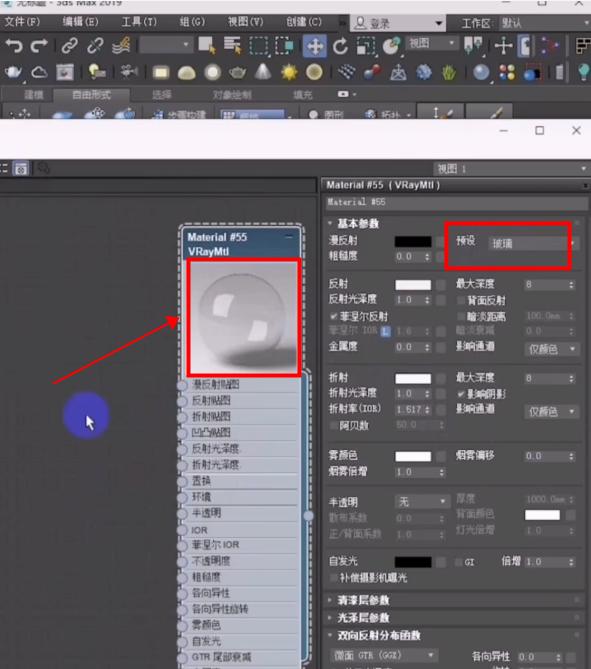Click the pivot point center icon
591x669 pixels.
tap(473, 45)
